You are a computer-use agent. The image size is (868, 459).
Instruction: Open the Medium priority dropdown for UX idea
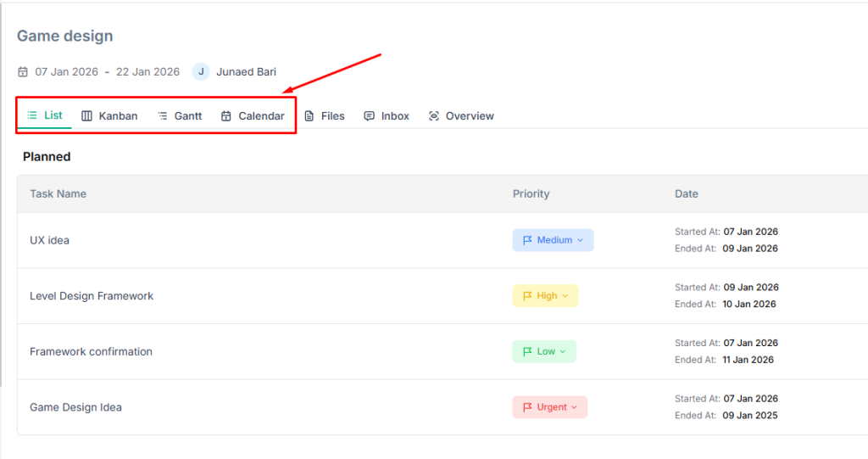(581, 241)
